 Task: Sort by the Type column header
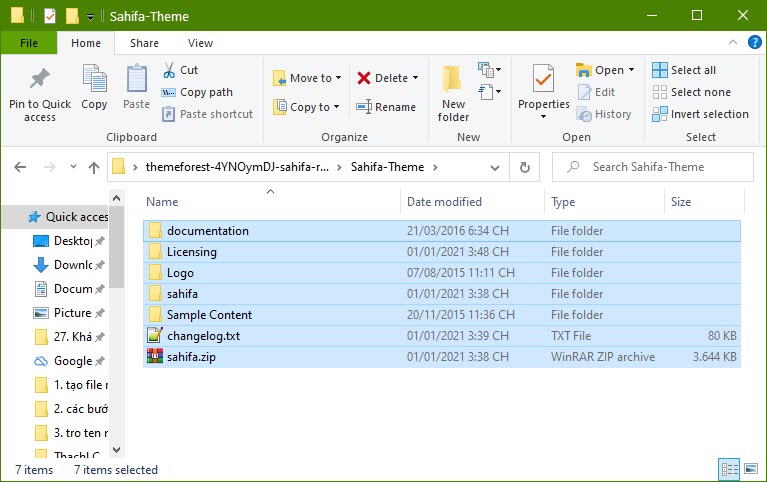point(604,202)
